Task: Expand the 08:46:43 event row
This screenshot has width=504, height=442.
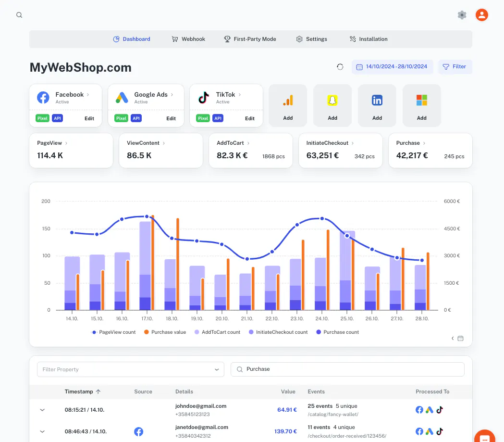Action: point(42,431)
